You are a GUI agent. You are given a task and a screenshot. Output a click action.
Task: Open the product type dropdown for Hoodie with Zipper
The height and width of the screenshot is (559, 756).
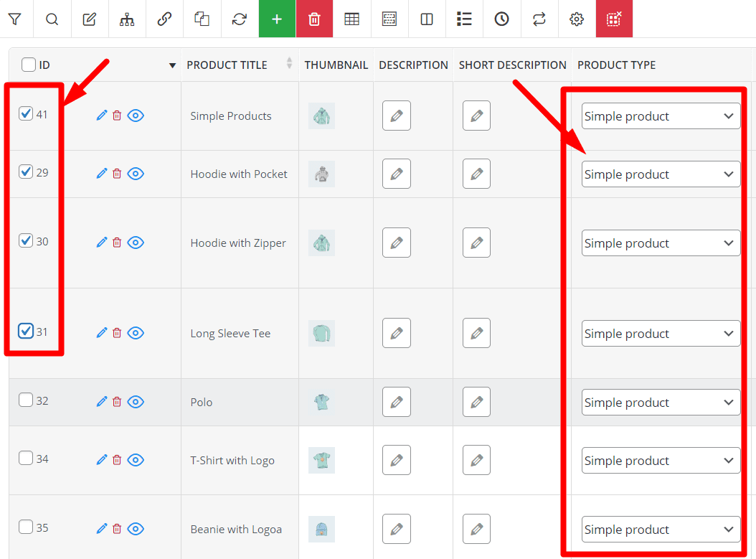(661, 243)
